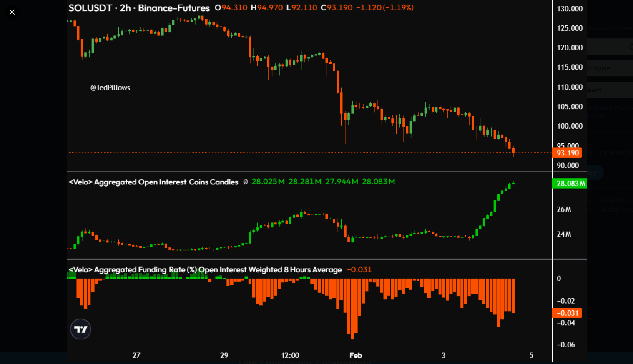Image resolution: width=633 pixels, height=364 pixels.
Task: Click the @TedPillows watermark text
Action: (111, 87)
